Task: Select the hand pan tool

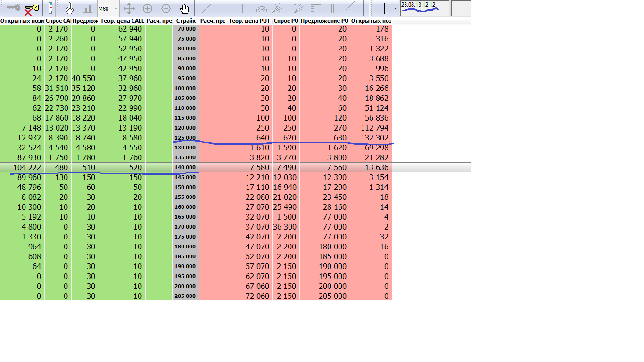Action: pos(184,8)
